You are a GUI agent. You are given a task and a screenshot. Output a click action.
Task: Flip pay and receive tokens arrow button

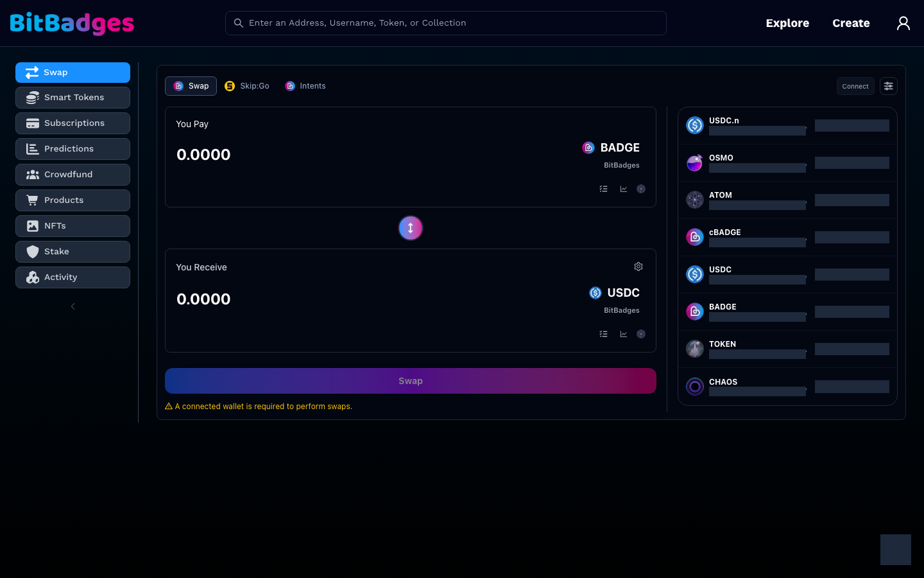coord(411,228)
